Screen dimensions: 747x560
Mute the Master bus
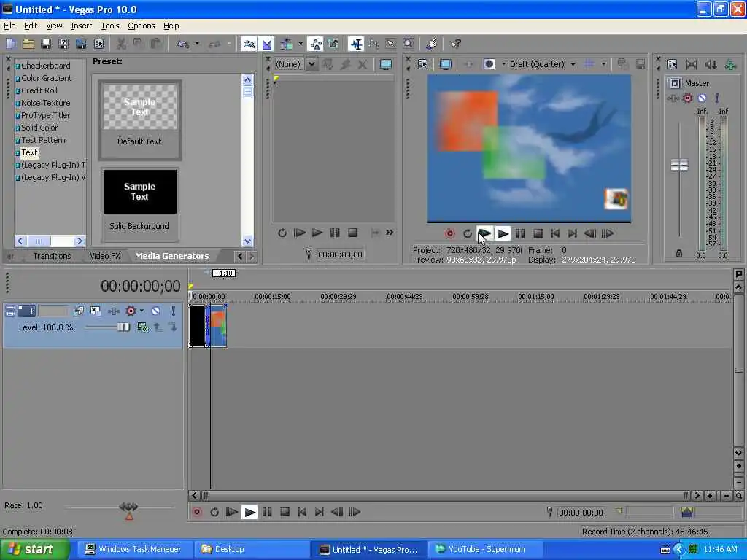click(703, 98)
